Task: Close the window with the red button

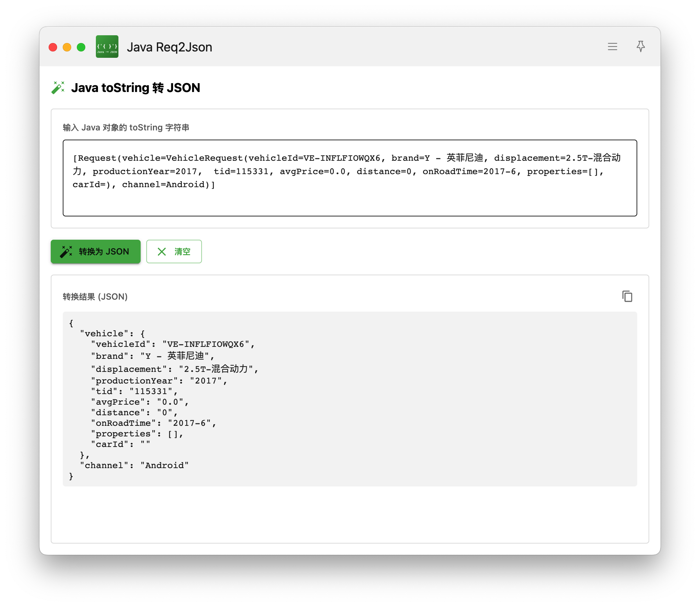Action: (x=53, y=47)
